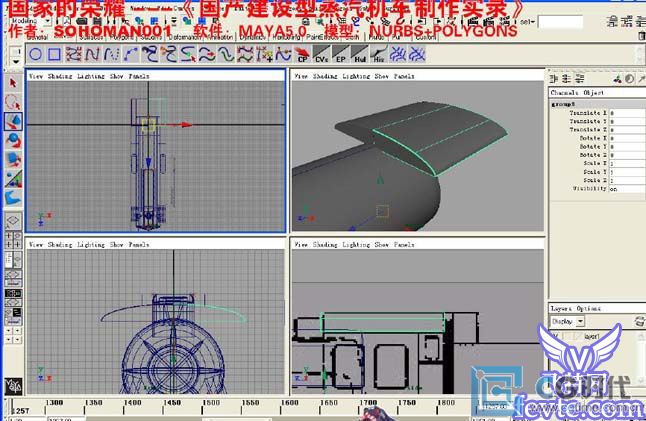This screenshot has height=421, width=646.
Task: Open Layers menu in layer editor
Action: click(561, 308)
